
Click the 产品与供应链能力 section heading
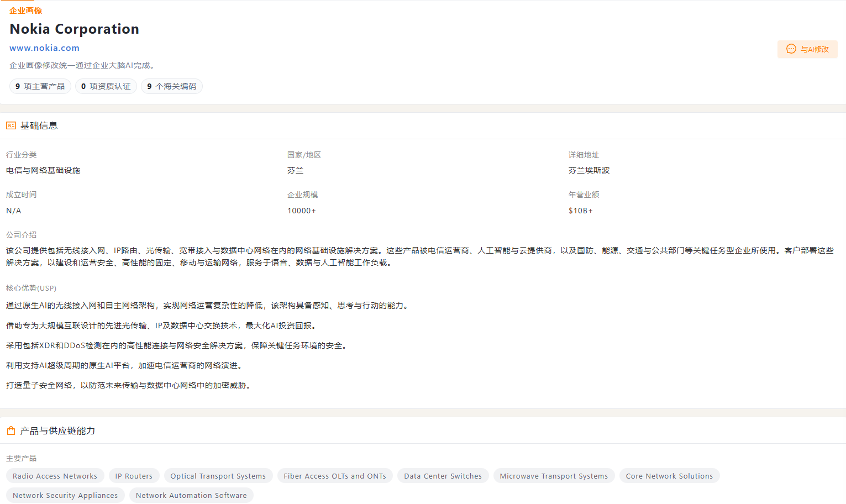57,431
